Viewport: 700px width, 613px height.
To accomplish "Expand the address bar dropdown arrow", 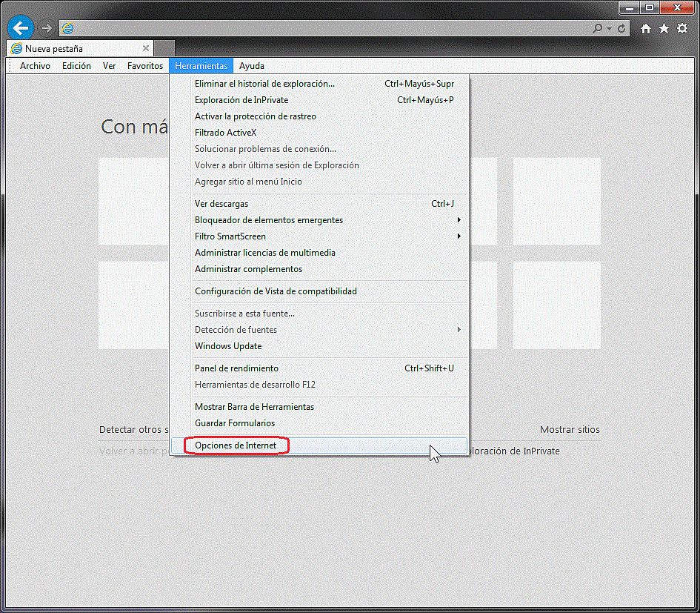I will pos(609,28).
